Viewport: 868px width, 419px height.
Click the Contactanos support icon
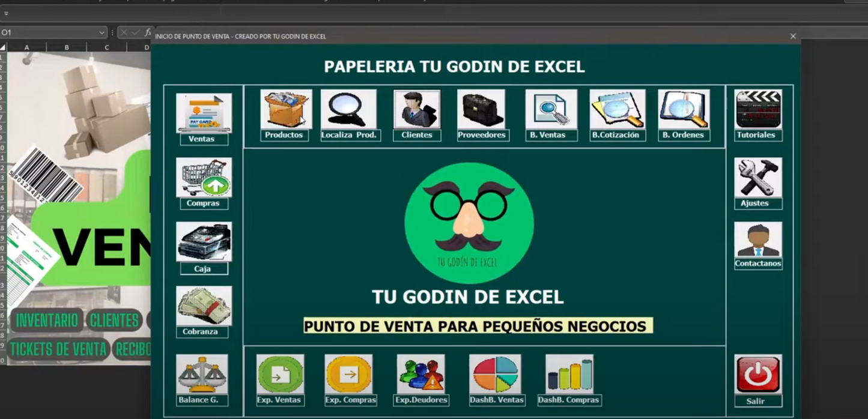pyautogui.click(x=758, y=240)
